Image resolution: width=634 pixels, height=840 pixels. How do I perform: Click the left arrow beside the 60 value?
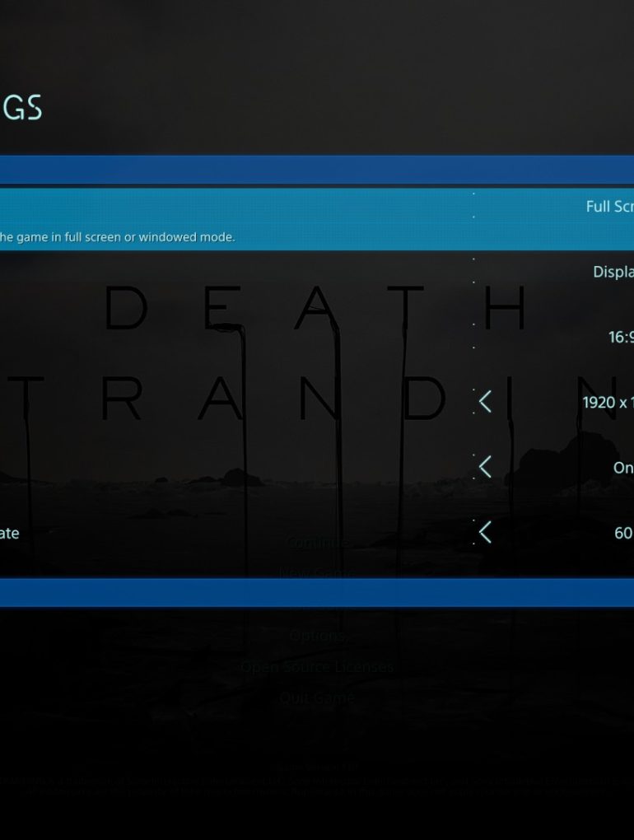(485, 533)
